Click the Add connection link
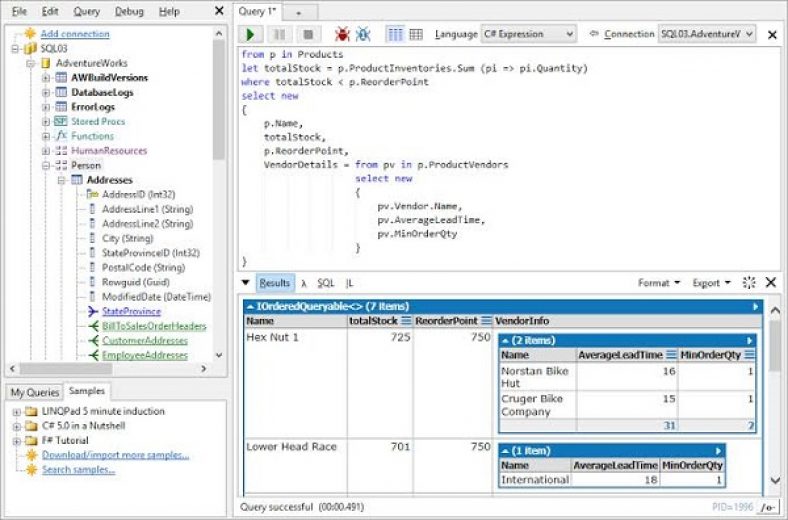 pos(74,33)
